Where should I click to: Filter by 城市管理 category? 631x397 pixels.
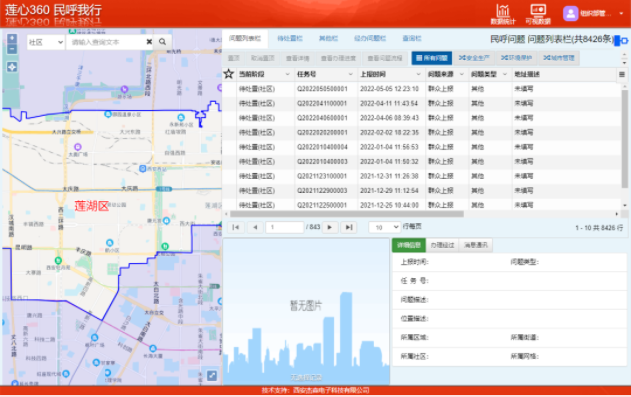(559, 58)
